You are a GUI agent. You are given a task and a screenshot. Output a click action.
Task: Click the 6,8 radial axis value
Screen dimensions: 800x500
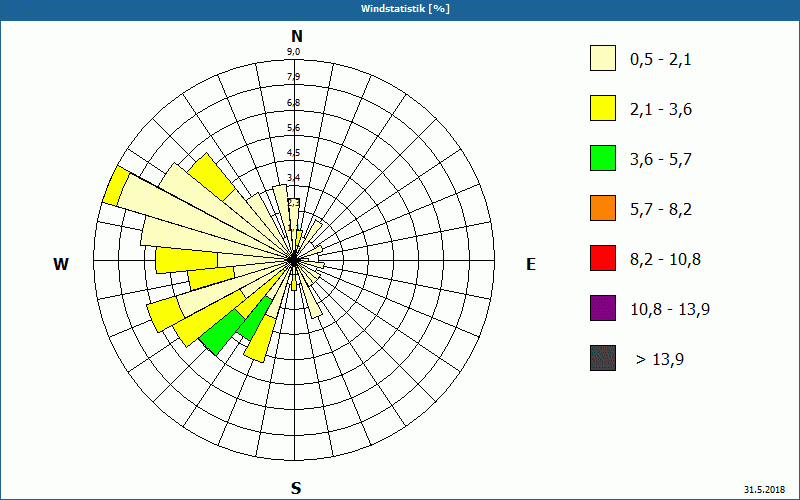(x=293, y=103)
